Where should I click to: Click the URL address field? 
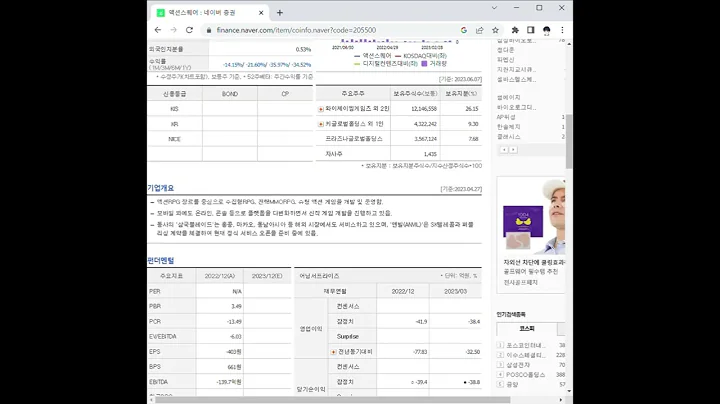(x=335, y=30)
